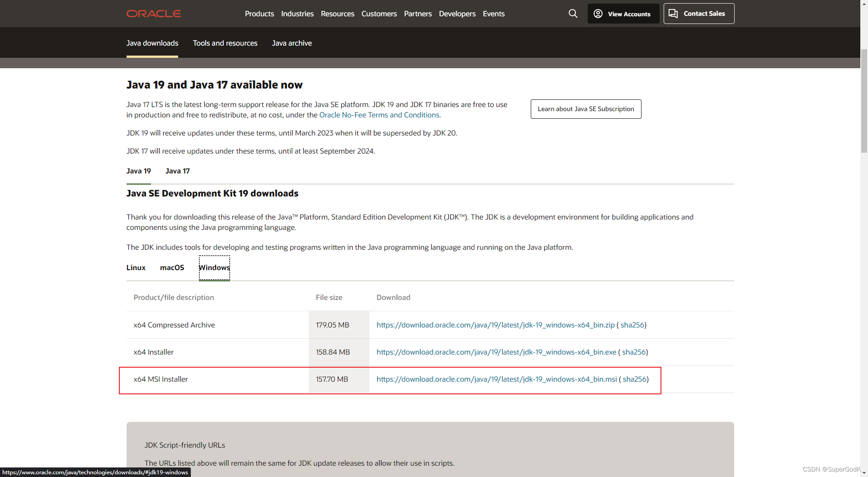Open the Customers menu
Screen dimensions: 868x477
click(x=379, y=14)
